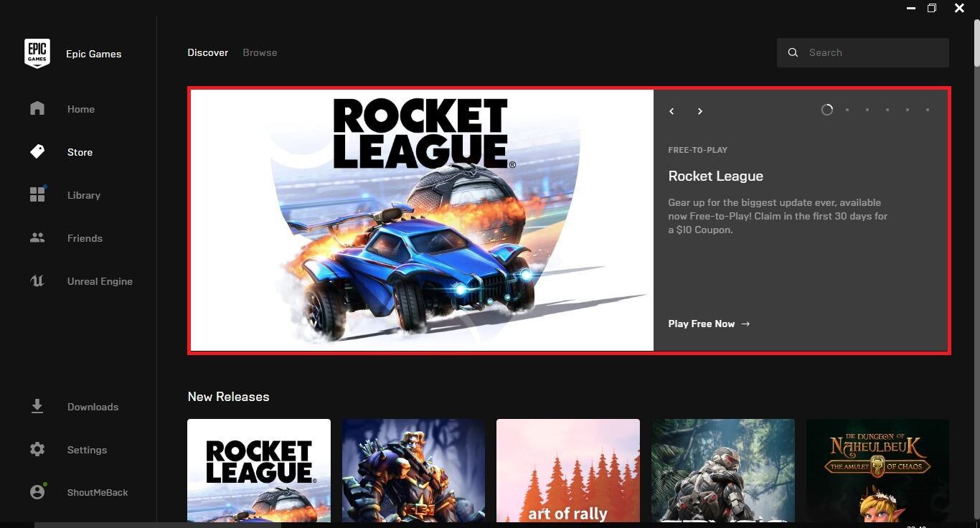Click the ShoutMeBack profile avatar icon

[38, 492]
